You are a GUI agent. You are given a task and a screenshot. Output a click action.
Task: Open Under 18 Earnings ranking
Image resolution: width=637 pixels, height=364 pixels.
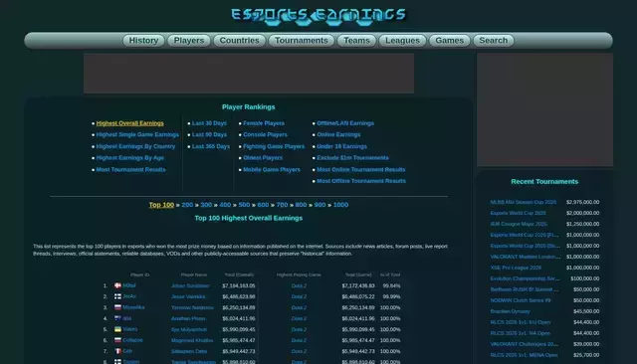[341, 146]
